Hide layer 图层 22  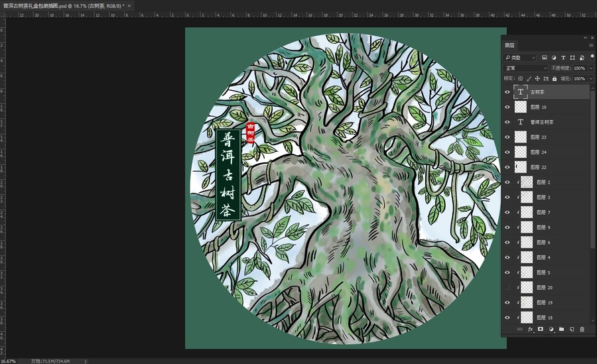coord(507,167)
